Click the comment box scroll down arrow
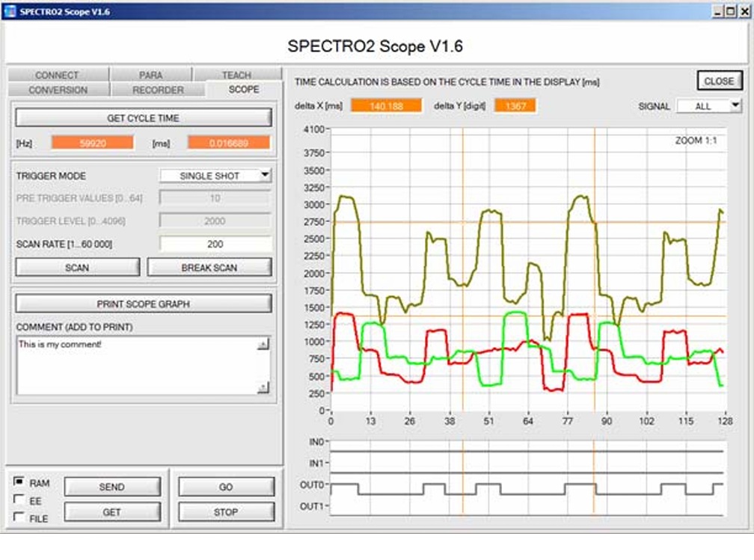 (263, 387)
